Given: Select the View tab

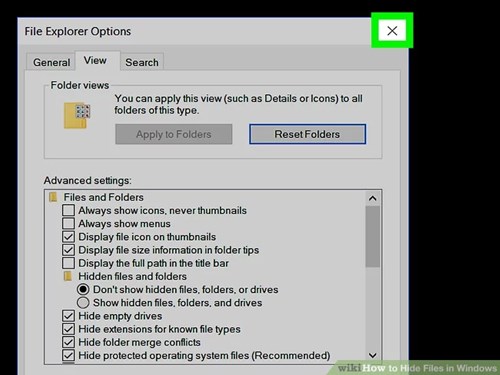Looking at the screenshot, I should coord(95,60).
